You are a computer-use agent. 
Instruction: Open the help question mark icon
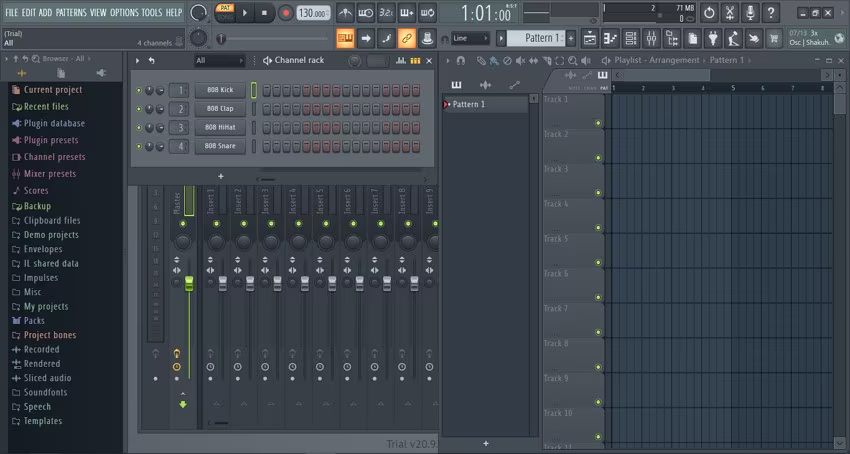point(771,12)
